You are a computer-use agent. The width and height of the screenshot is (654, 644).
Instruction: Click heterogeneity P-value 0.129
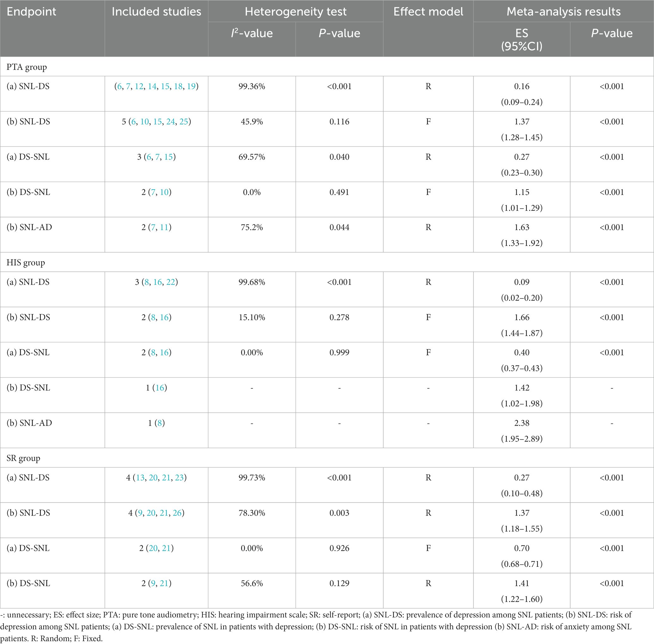pos(339,583)
